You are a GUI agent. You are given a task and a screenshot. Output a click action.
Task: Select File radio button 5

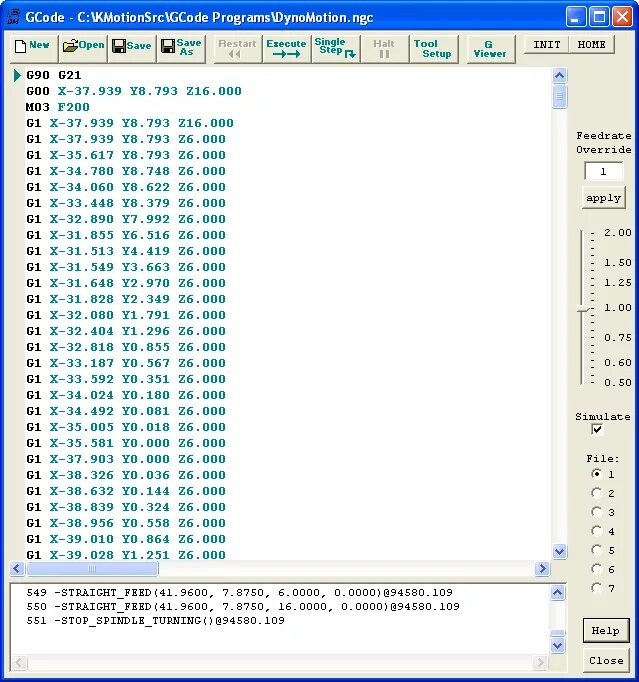pos(597,550)
